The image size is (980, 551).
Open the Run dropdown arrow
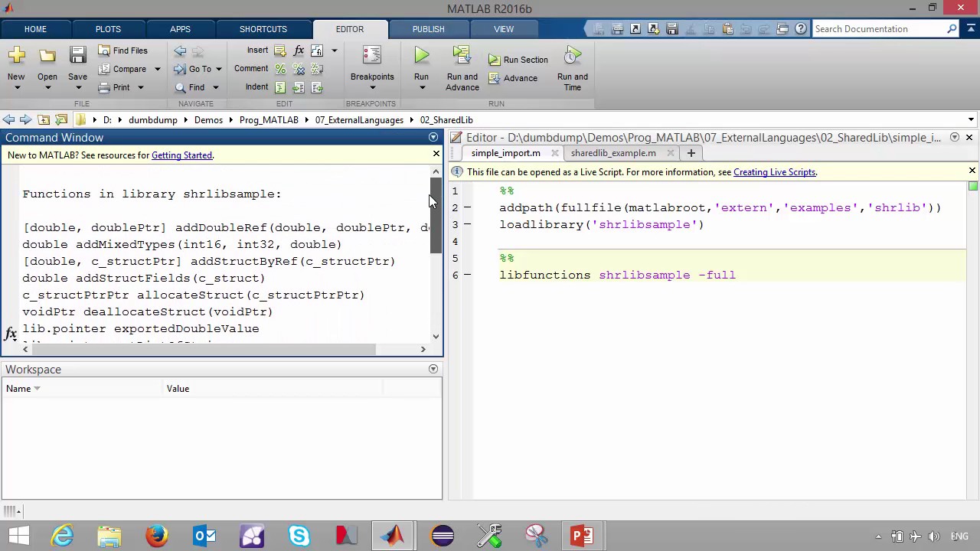click(421, 88)
